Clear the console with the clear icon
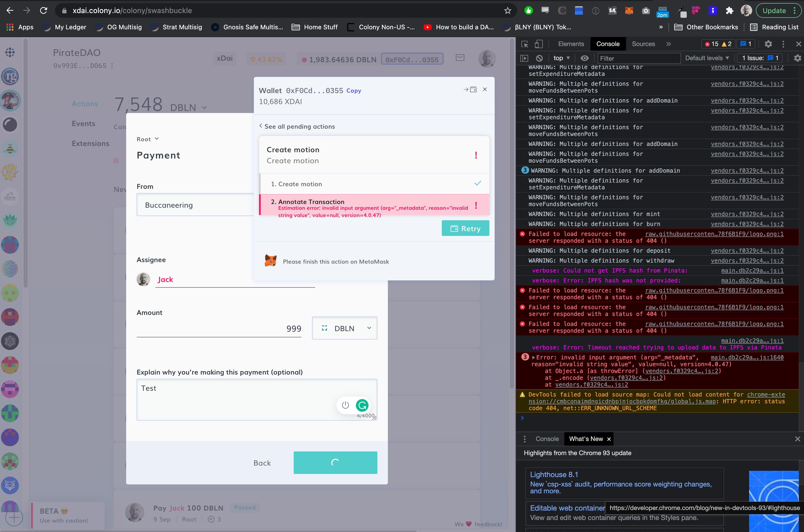Screen dimensions: 804x532 click(x=539, y=58)
